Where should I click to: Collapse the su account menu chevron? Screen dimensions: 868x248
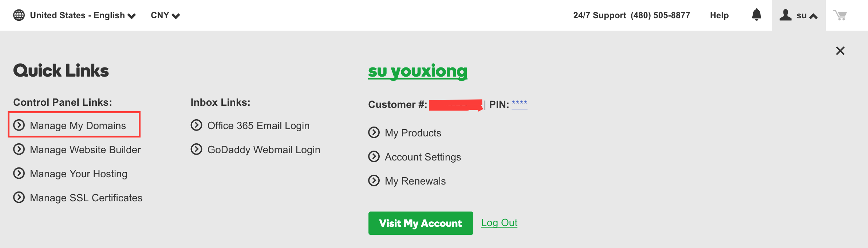click(x=813, y=16)
